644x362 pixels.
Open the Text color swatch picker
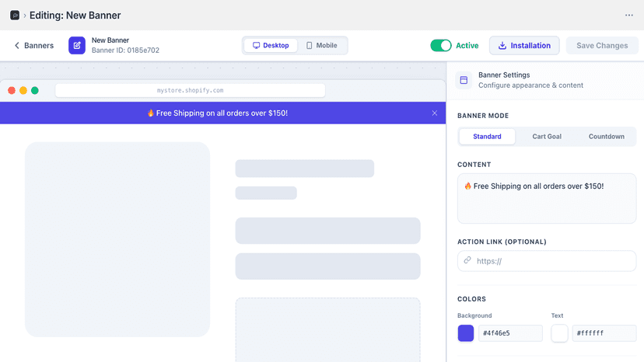559,333
